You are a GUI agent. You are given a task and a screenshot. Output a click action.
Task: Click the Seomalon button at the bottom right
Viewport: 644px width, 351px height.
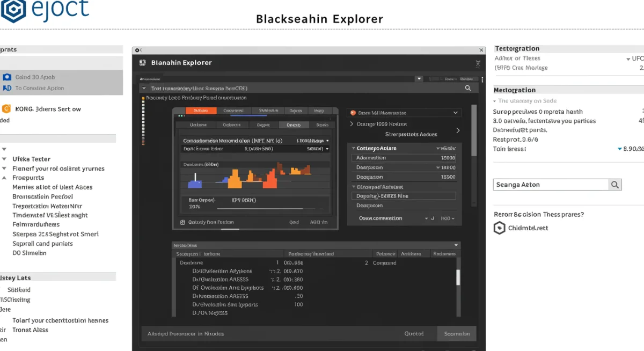(x=457, y=333)
